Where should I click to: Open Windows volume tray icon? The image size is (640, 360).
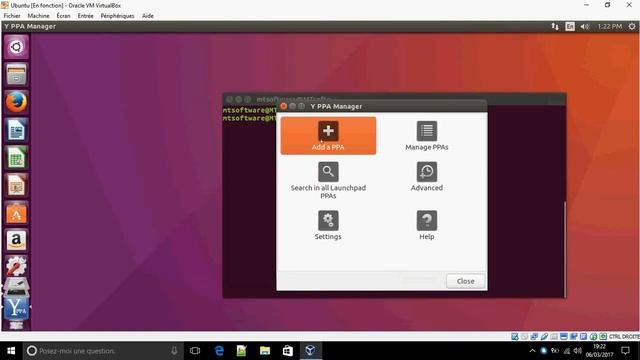click(x=577, y=351)
